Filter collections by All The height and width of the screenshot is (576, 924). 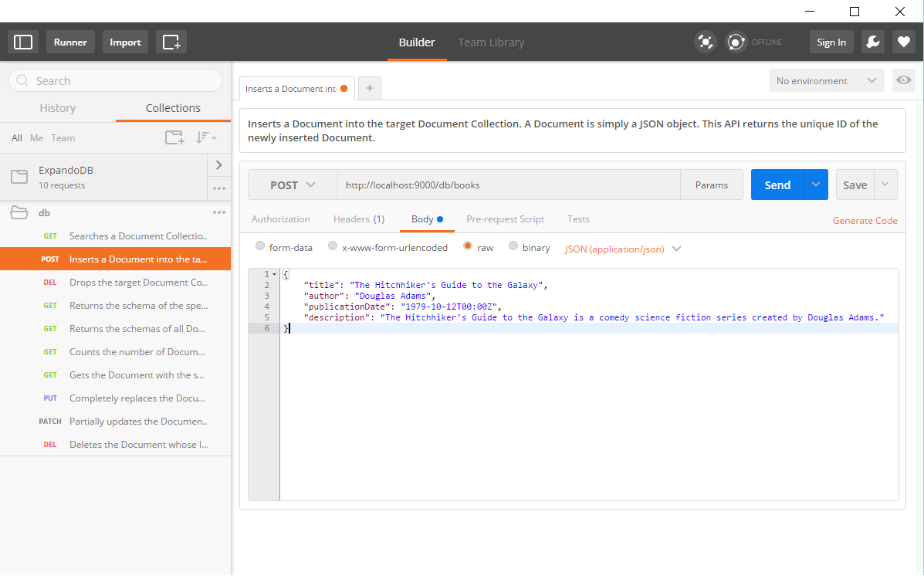point(16,138)
